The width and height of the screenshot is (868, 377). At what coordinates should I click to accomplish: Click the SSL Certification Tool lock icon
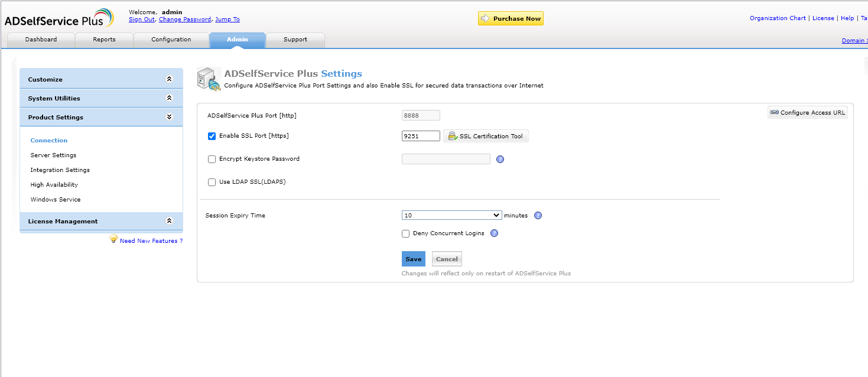tap(451, 135)
